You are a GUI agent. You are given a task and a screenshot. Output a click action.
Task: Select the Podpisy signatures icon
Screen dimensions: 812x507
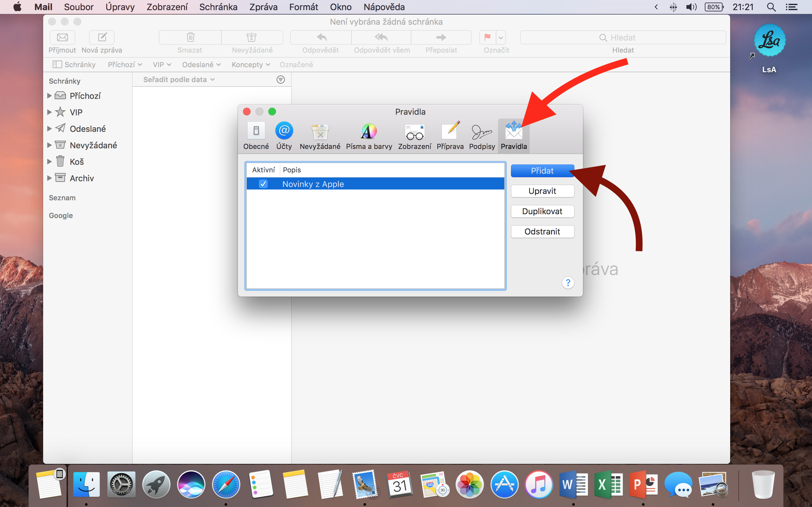[481, 132]
